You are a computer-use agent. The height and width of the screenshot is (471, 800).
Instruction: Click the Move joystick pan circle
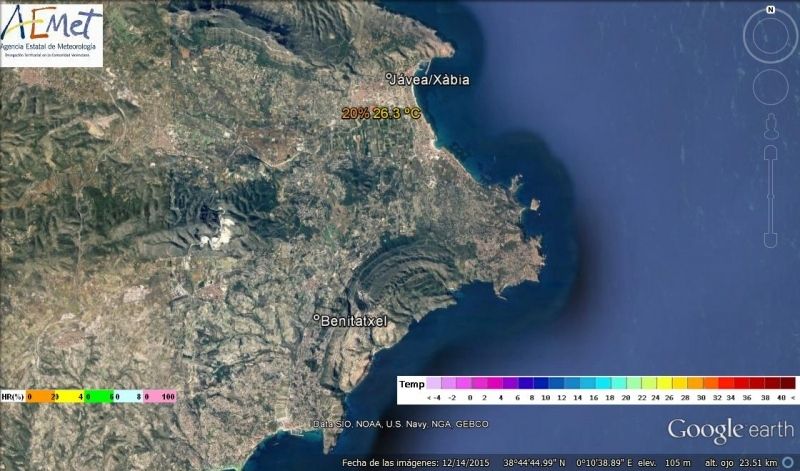click(770, 87)
